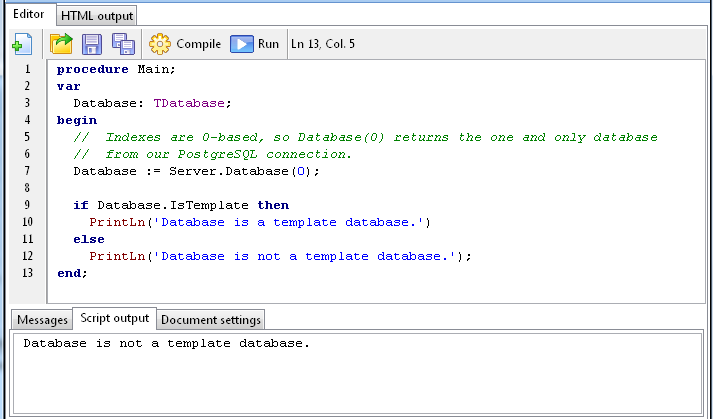Click the Run button label
The height and width of the screenshot is (419, 713).
pyautogui.click(x=268, y=44)
